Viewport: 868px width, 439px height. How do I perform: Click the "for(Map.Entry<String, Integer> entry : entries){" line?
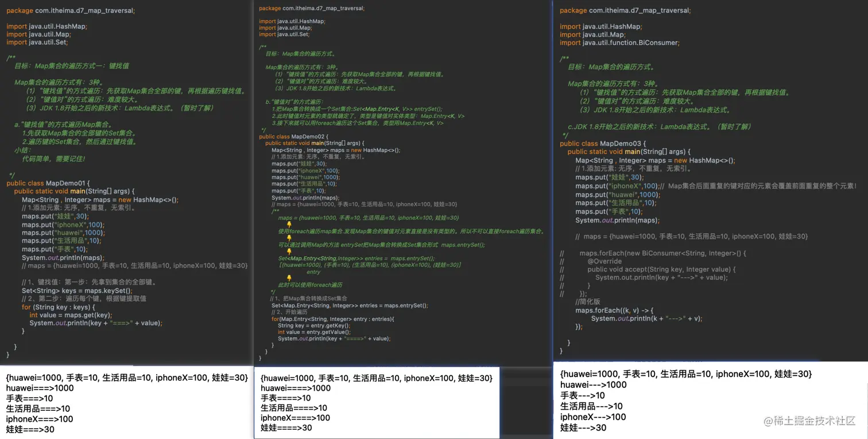[333, 318]
